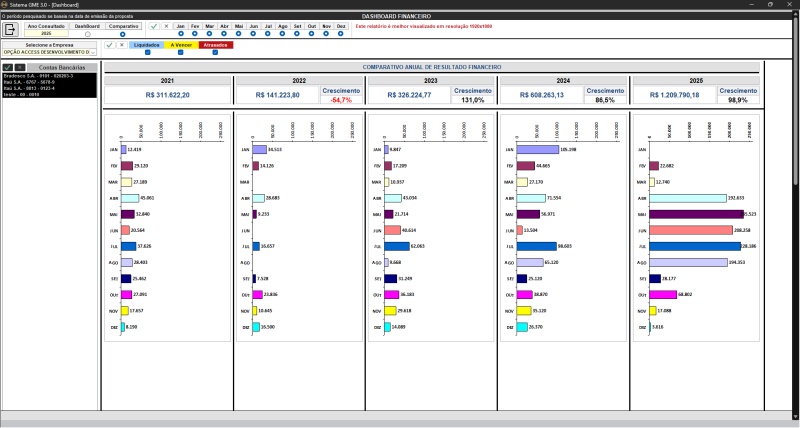Select Bradesco S.A. bank account

(x=38, y=75)
